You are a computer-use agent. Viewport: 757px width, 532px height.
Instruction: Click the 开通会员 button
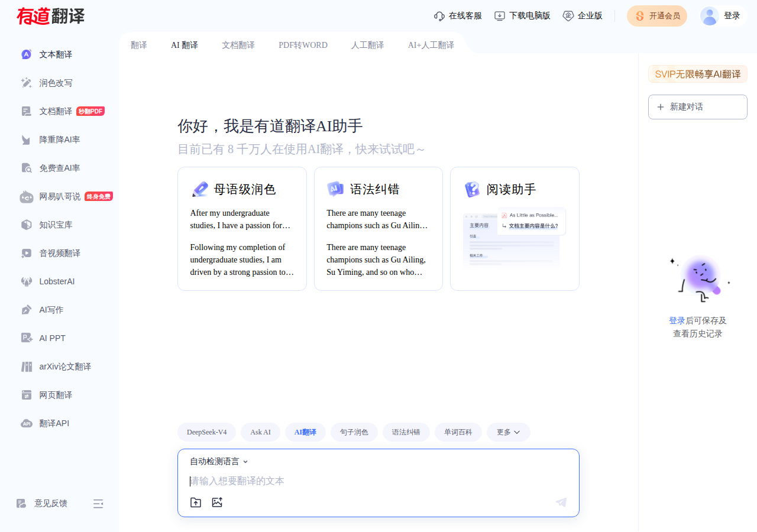[x=657, y=16]
